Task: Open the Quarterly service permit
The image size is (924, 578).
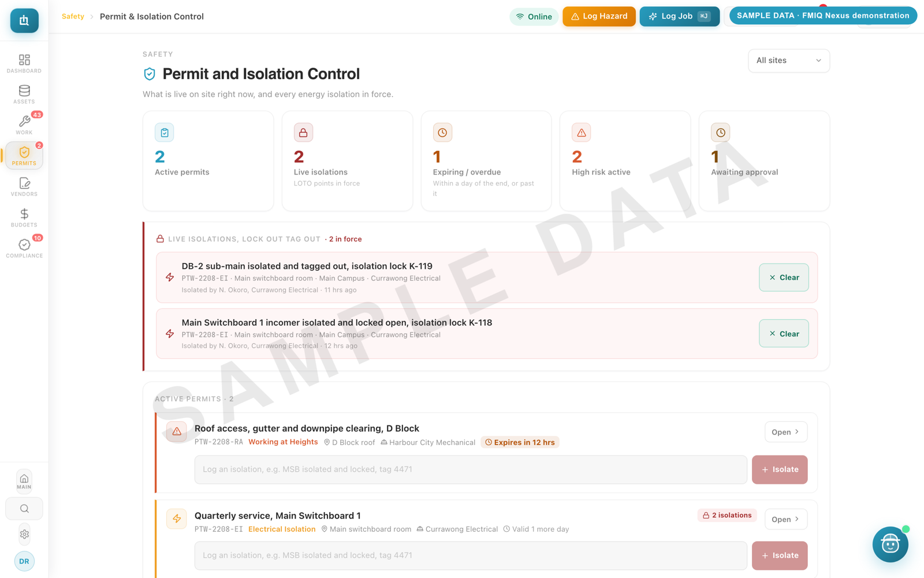Action: [786, 519]
